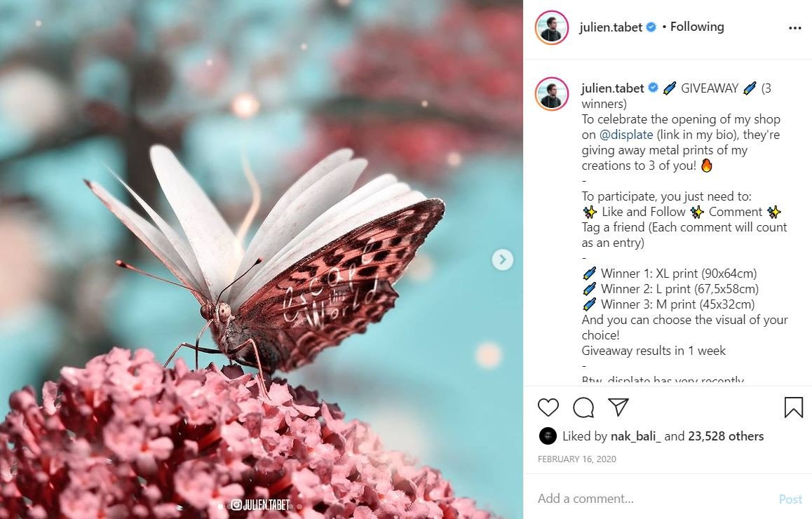Image resolution: width=812 pixels, height=519 pixels.
Task: Open julien.tabet username in the header
Action: tap(611, 27)
